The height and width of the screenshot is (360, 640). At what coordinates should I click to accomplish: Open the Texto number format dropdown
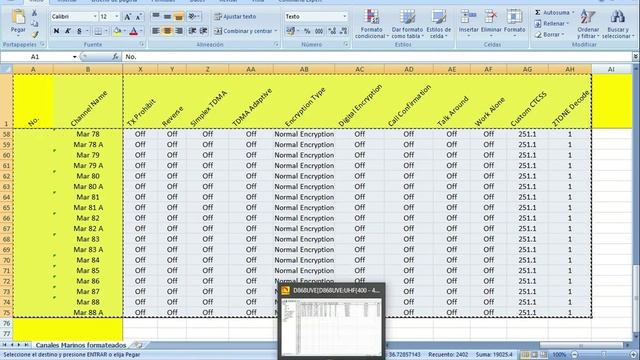click(x=345, y=17)
